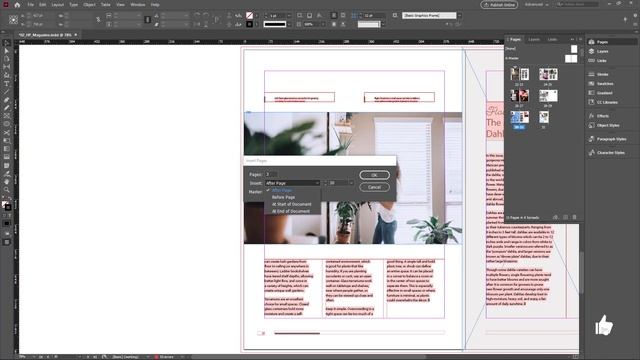Select the Pages tab in panel group
The width and height of the screenshot is (640, 360).
coord(515,40)
